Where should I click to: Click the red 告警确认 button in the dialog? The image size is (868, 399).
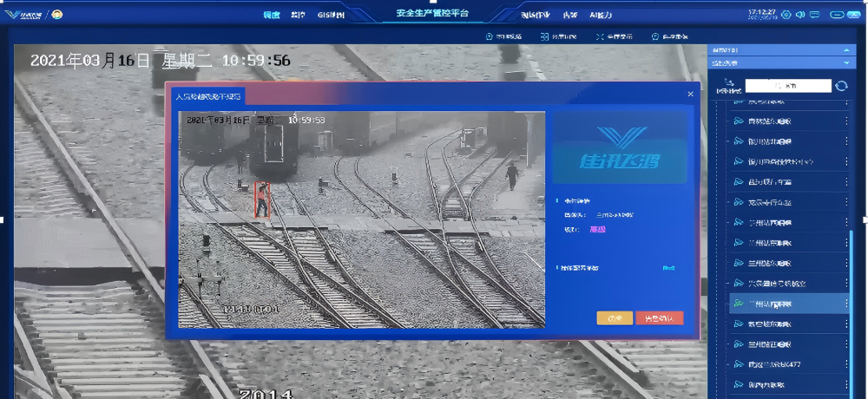coord(659,317)
